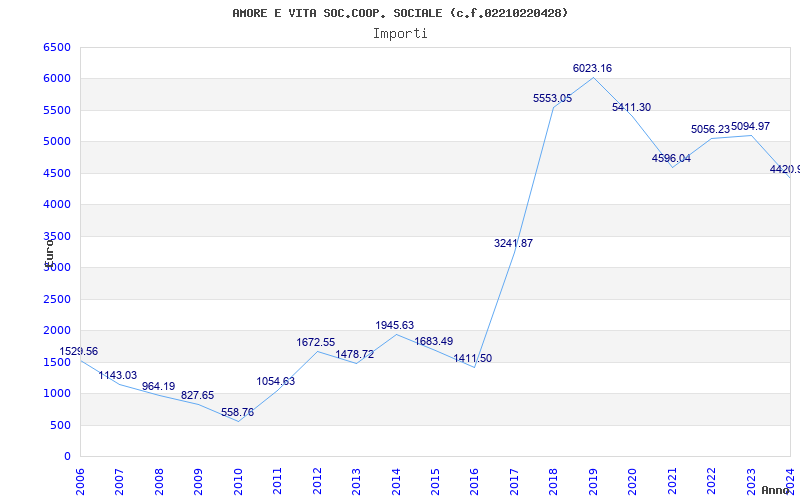The height and width of the screenshot is (500, 800).
Task: Click the 2008 x-axis year label
Action: tap(159, 481)
